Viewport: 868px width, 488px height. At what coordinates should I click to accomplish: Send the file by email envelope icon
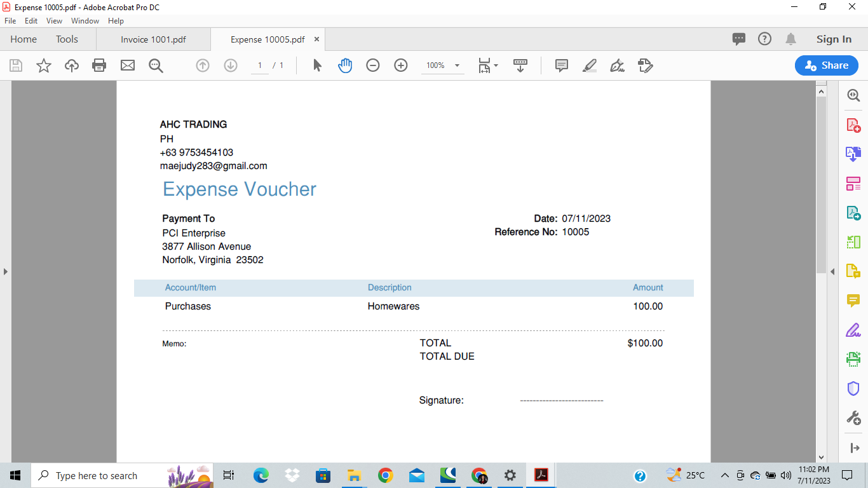(128, 65)
